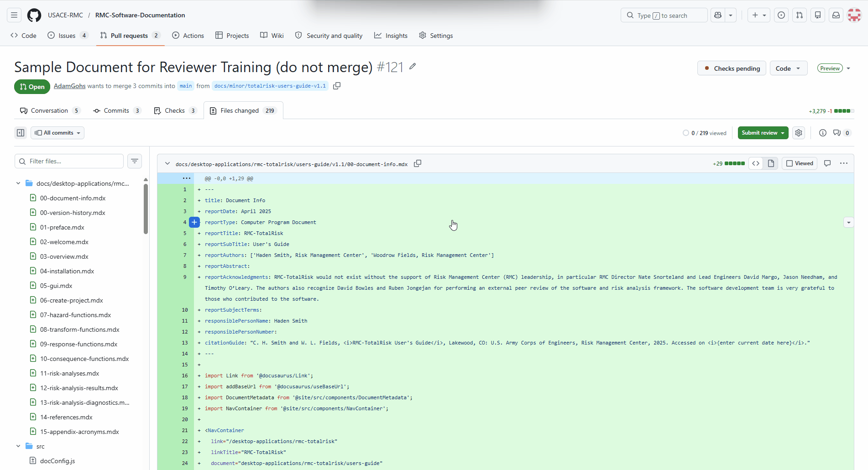This screenshot has height=470, width=868.
Task: Click the Checks pending button
Action: tap(732, 68)
